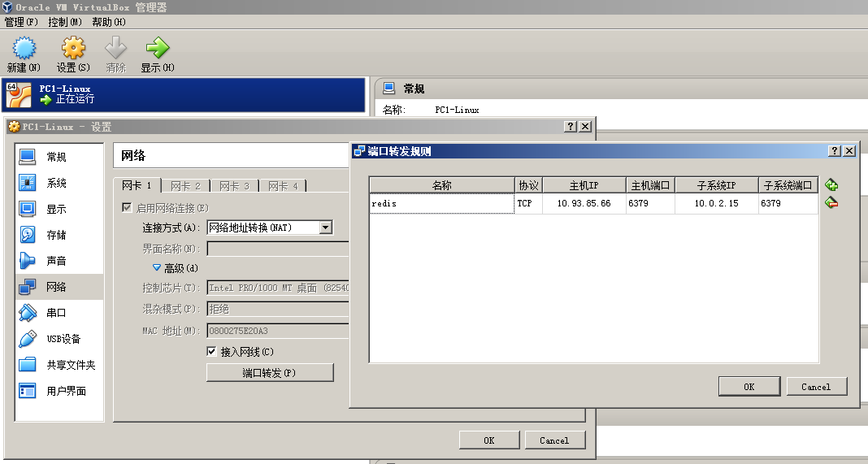This screenshot has height=464, width=868.
Task: Cancel the port forwarding rules dialog
Action: point(817,387)
